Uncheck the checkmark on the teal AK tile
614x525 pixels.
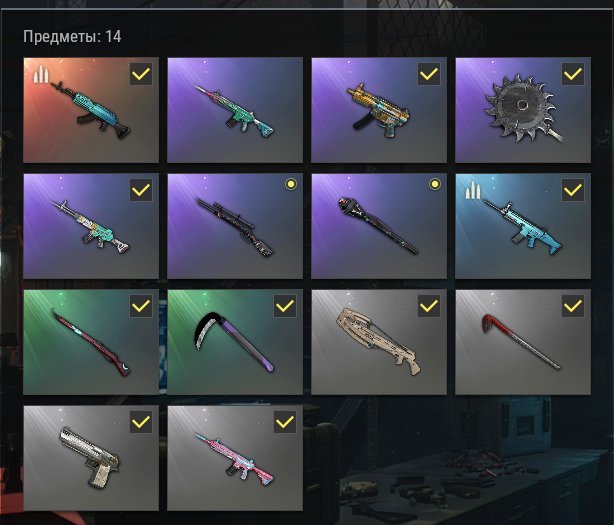click(x=141, y=74)
